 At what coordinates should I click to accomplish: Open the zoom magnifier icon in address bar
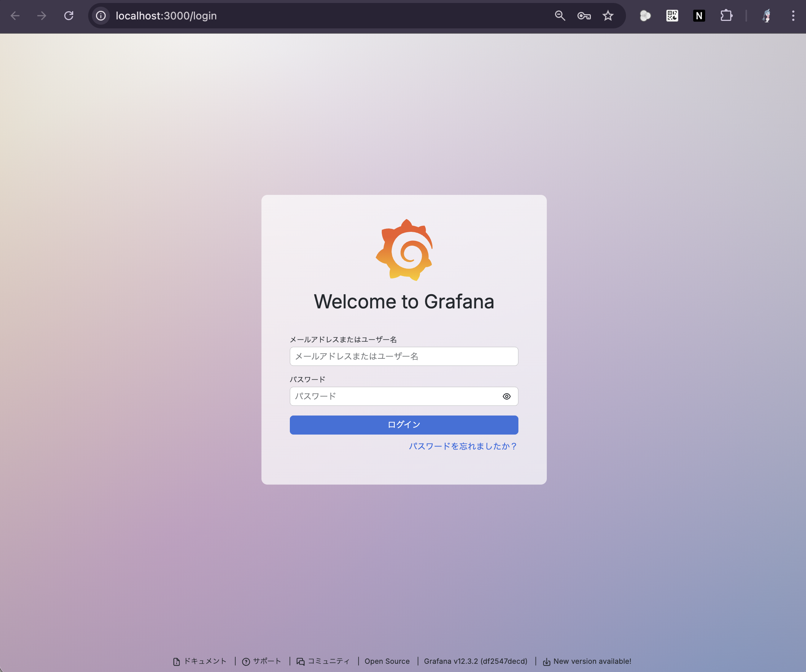[560, 16]
